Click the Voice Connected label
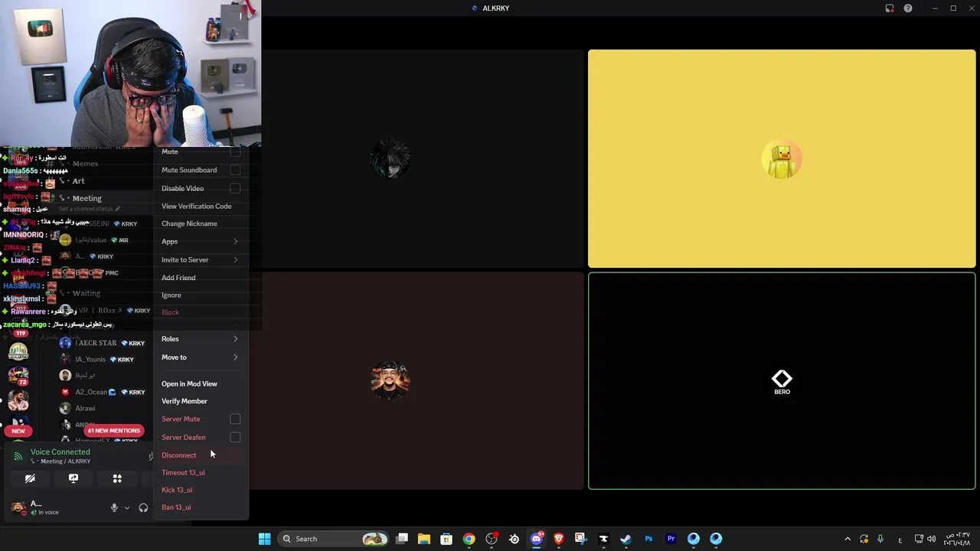Viewport: 980px width, 551px height. pos(60,452)
